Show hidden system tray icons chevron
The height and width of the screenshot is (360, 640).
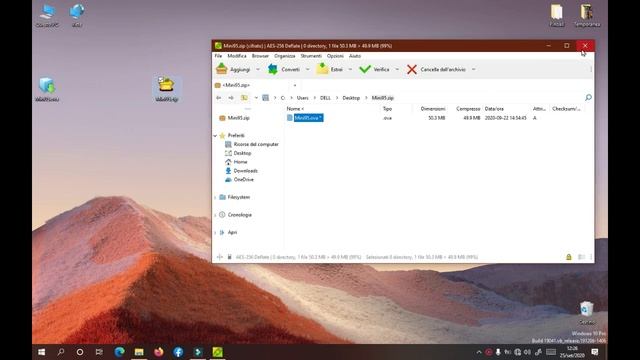[x=479, y=352]
